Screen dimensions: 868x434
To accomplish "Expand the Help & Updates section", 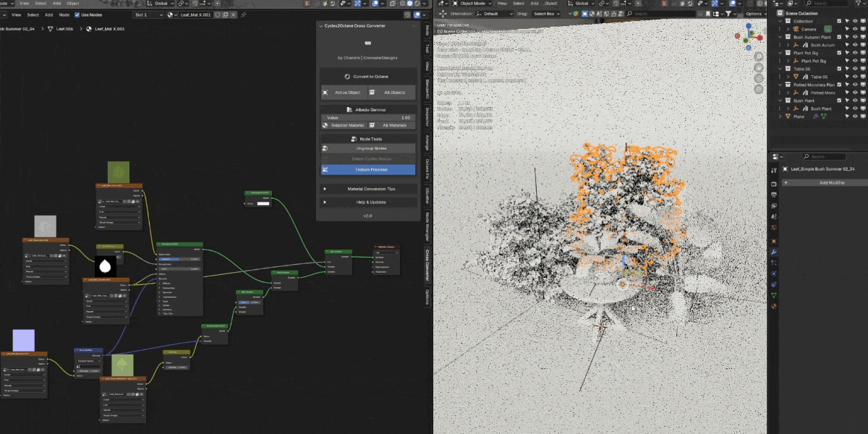I will coord(369,202).
